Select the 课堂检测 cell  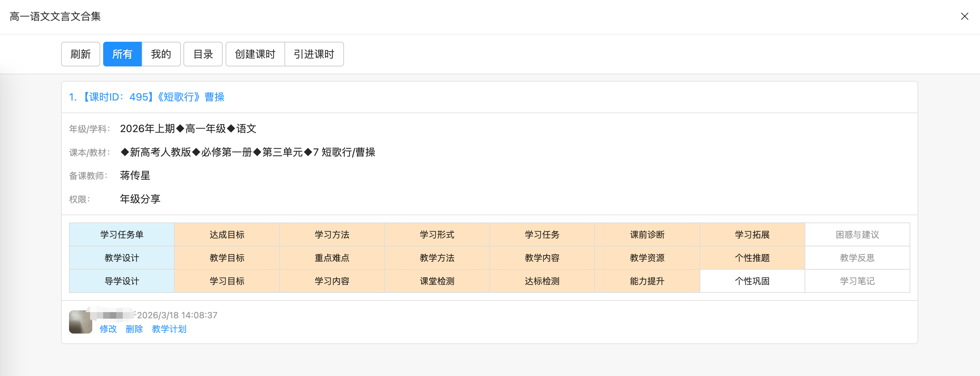click(x=437, y=281)
